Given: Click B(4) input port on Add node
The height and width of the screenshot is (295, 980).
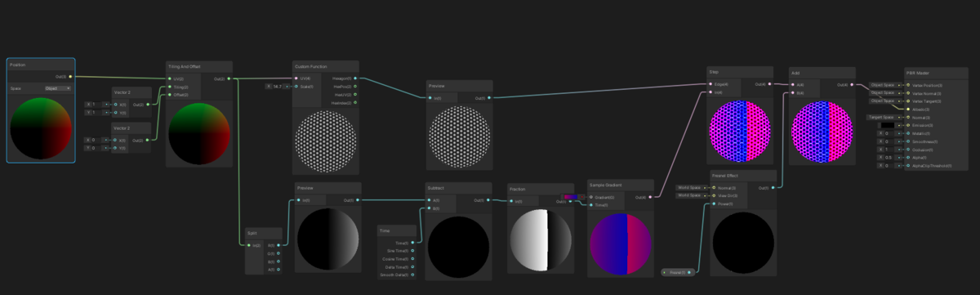Looking at the screenshot, I should pos(793,93).
